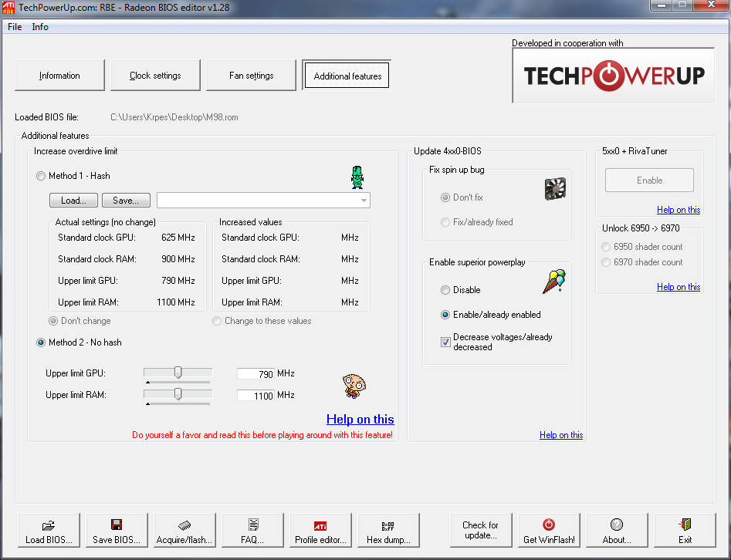Open the FAQ document icon button

click(x=252, y=531)
